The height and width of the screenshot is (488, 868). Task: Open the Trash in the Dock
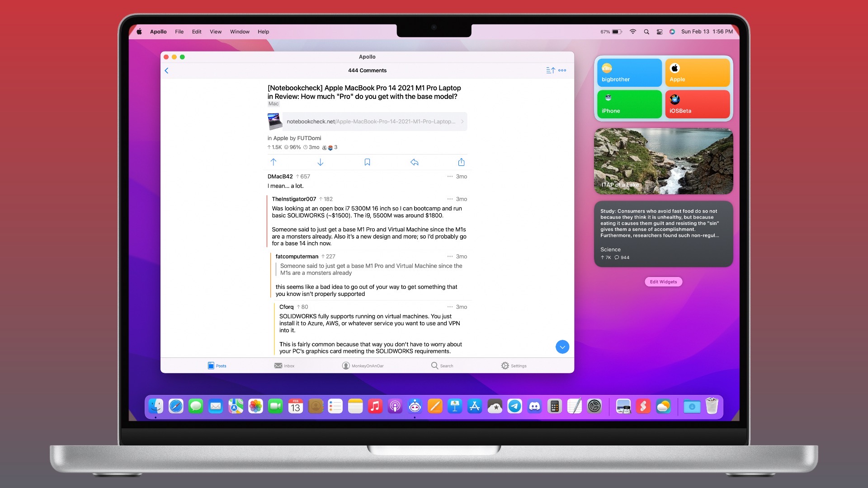point(712,406)
